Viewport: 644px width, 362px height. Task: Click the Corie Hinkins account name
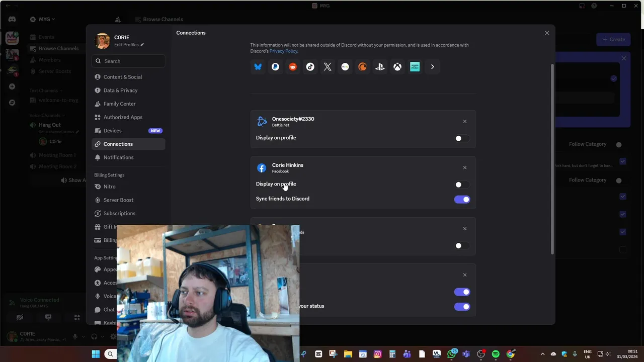287,165
